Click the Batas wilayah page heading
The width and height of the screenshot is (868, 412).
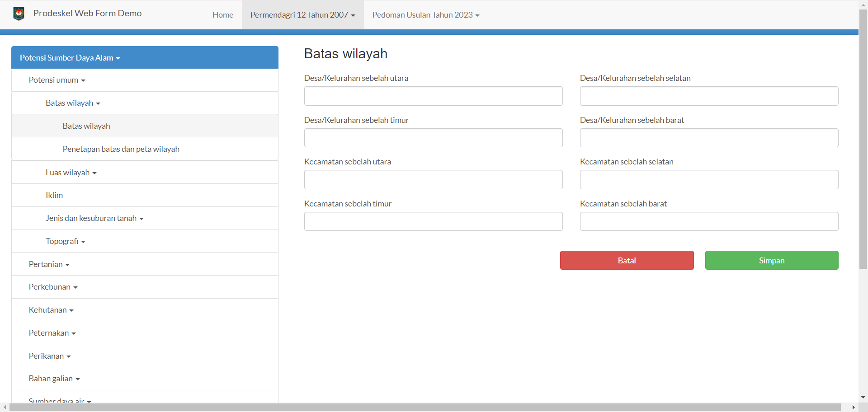pyautogui.click(x=346, y=54)
